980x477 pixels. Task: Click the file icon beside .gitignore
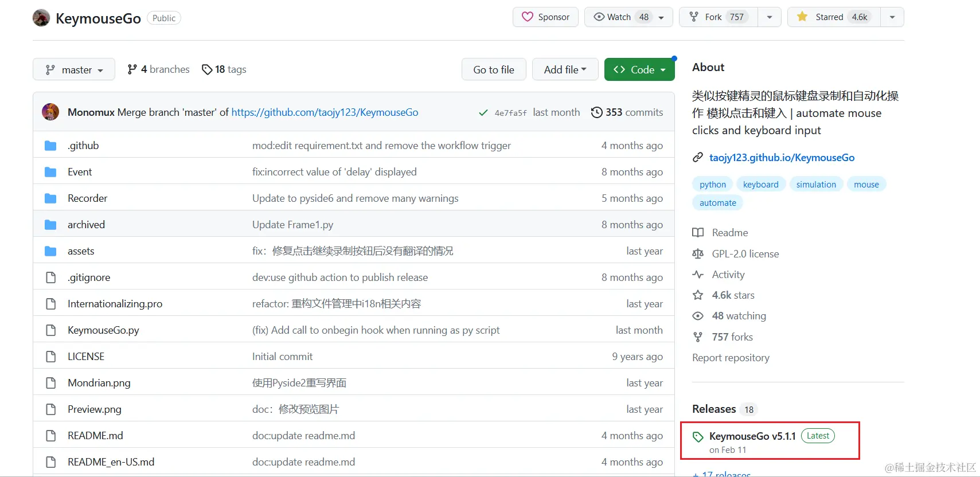[x=50, y=277]
